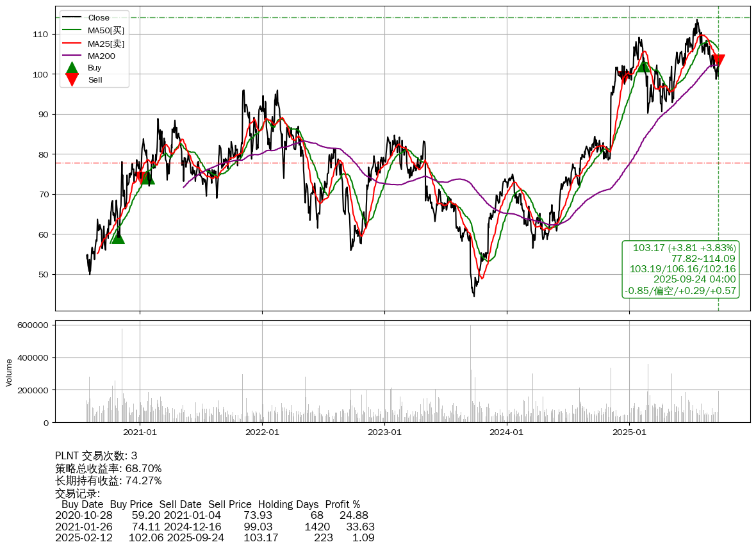Click the green Buy triangle in the legend
The width and height of the screenshot is (756, 549).
tap(72, 68)
